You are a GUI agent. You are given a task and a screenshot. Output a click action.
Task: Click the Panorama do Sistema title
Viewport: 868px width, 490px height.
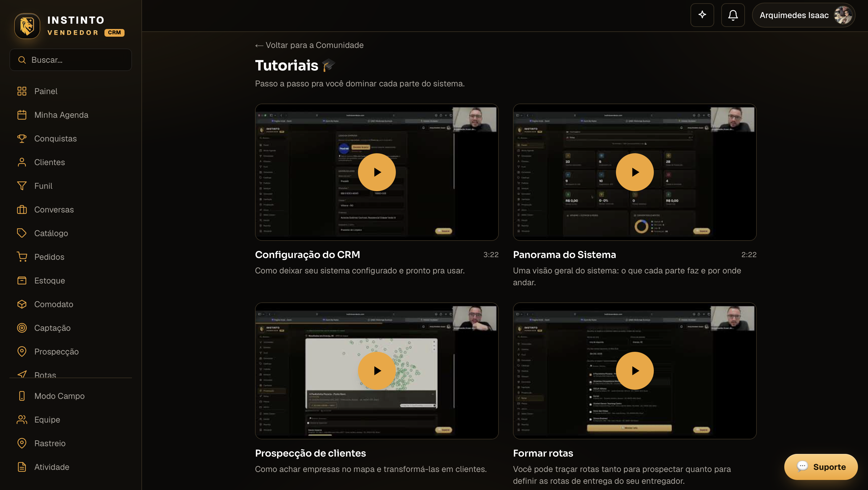tap(564, 255)
